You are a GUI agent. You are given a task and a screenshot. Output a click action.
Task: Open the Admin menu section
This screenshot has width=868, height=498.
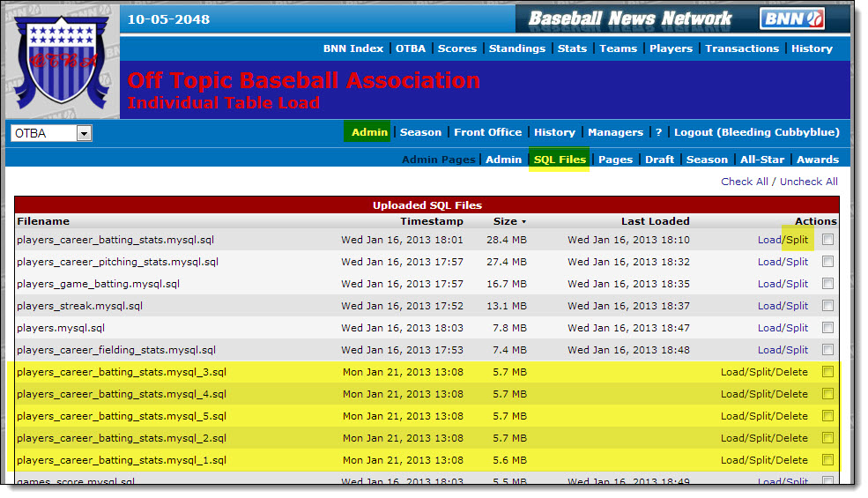click(369, 132)
